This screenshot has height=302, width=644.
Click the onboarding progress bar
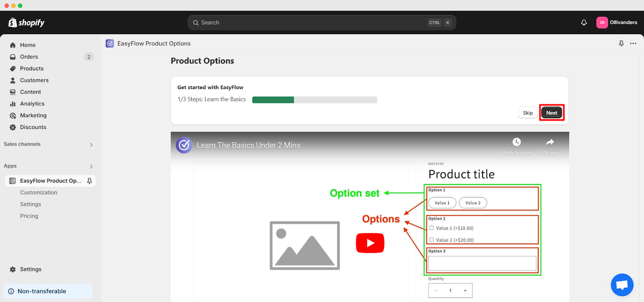click(x=315, y=100)
